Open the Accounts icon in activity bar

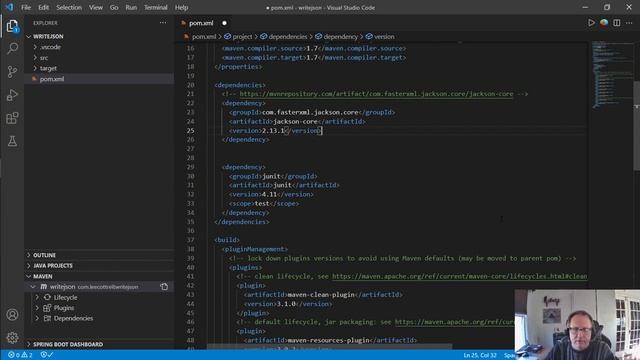click(12, 315)
